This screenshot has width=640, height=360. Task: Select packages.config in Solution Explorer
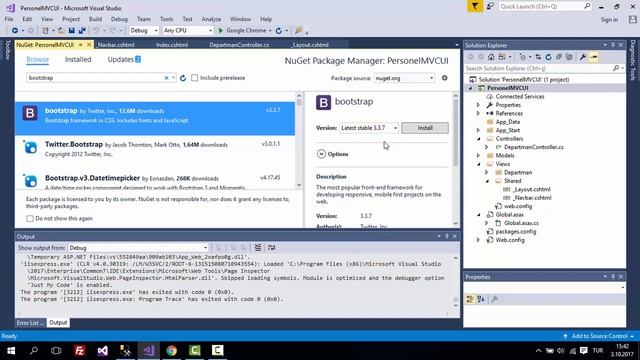click(516, 231)
